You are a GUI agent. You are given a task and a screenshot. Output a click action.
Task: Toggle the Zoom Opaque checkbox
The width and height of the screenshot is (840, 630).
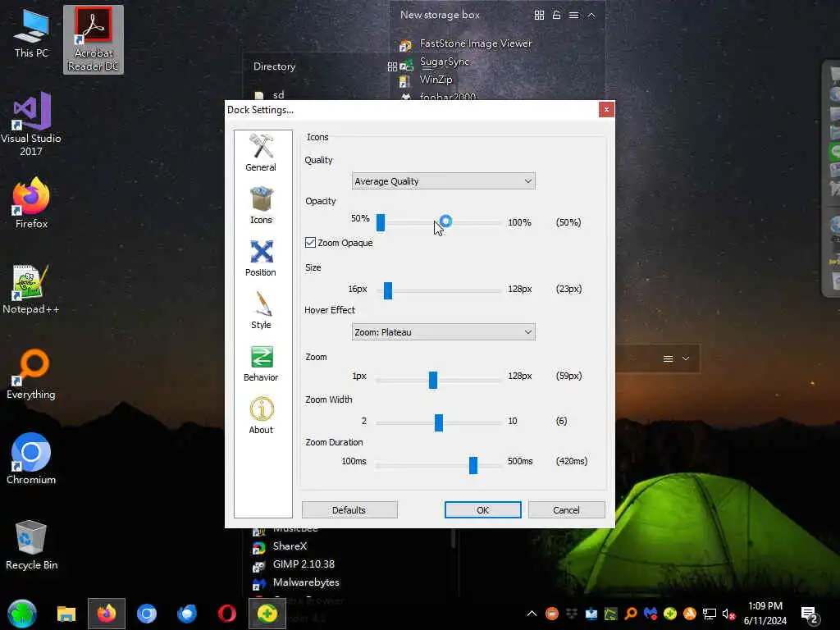pyautogui.click(x=310, y=243)
